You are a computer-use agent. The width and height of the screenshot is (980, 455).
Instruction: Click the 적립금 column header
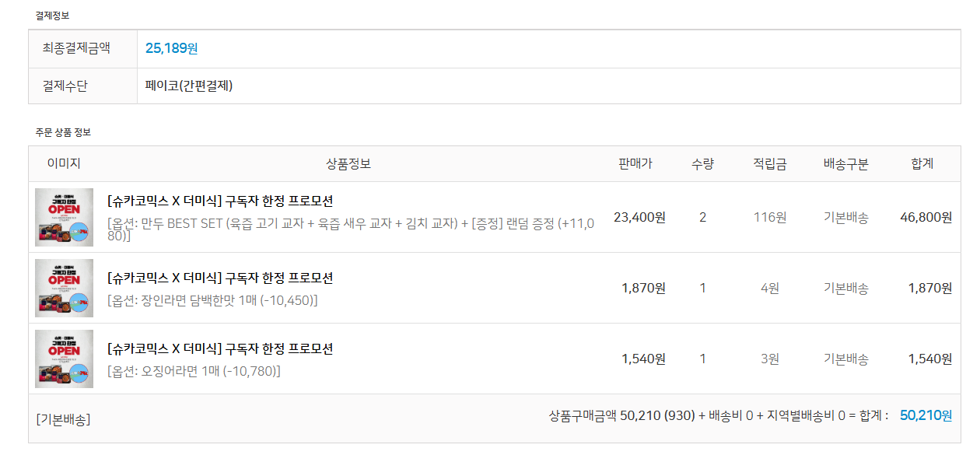click(x=769, y=164)
